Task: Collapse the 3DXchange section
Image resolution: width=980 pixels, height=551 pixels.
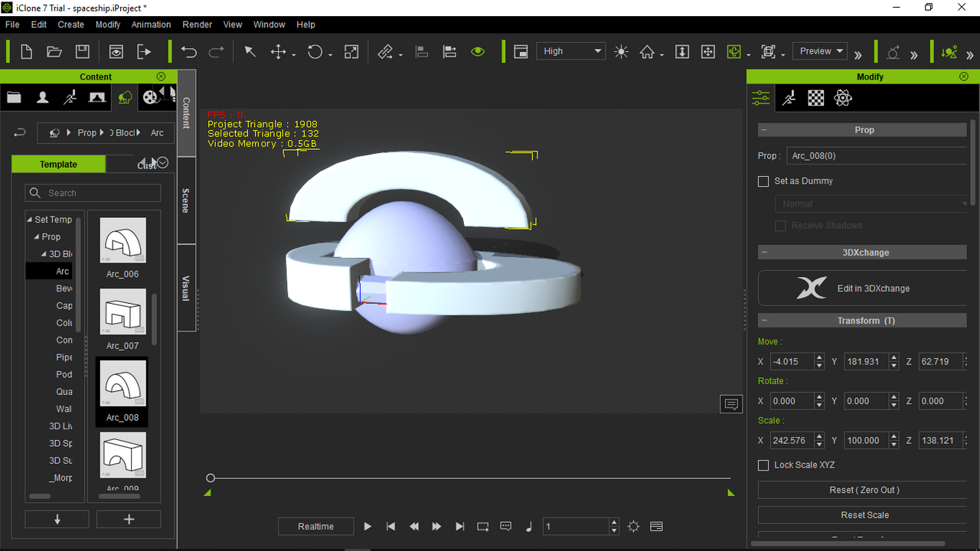Action: tap(765, 253)
